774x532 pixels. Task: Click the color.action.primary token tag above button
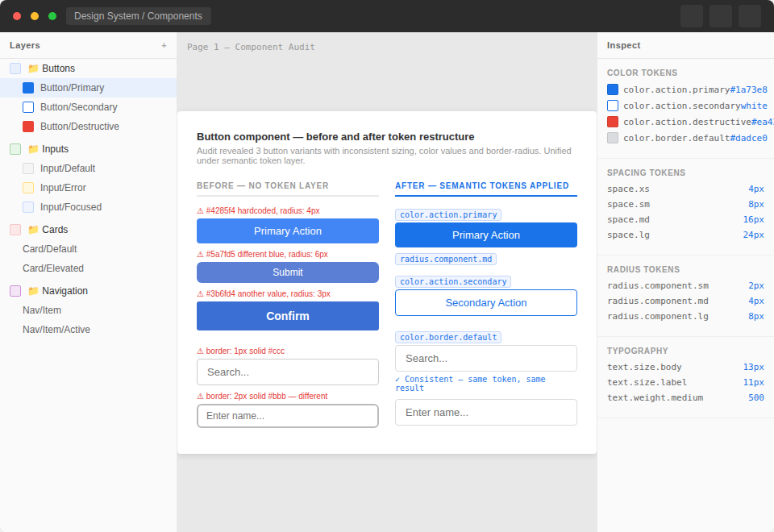(448, 214)
